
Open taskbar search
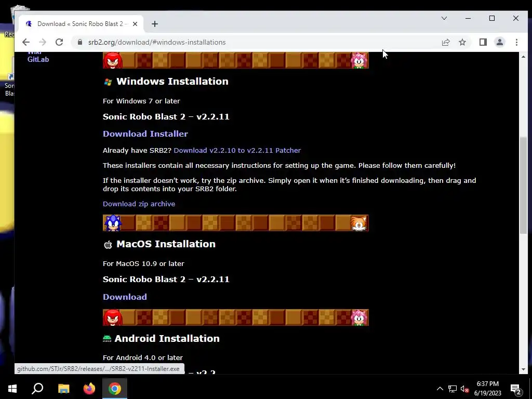[x=37, y=389]
